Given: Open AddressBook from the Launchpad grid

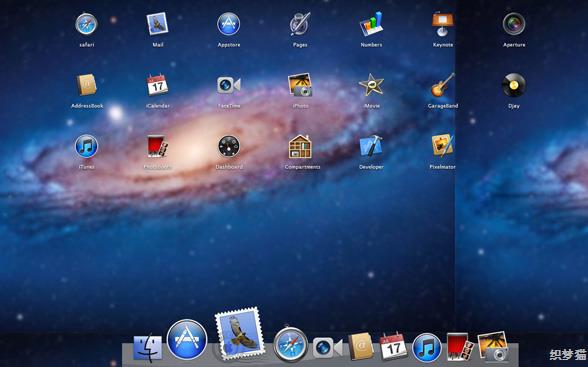Looking at the screenshot, I should [87, 85].
